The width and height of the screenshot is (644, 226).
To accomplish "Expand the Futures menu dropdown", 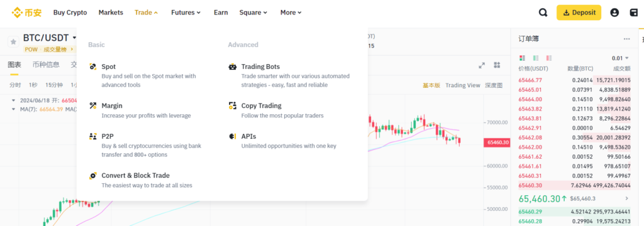I will (186, 13).
